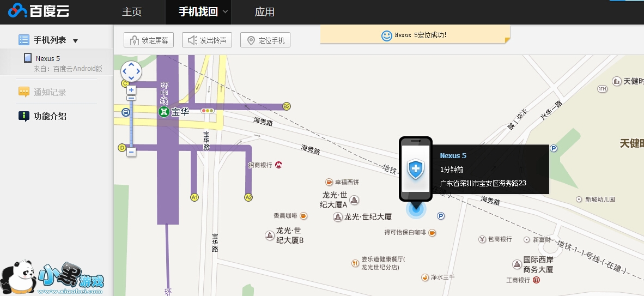Expand the 手机找回 dropdown arrow

click(225, 12)
